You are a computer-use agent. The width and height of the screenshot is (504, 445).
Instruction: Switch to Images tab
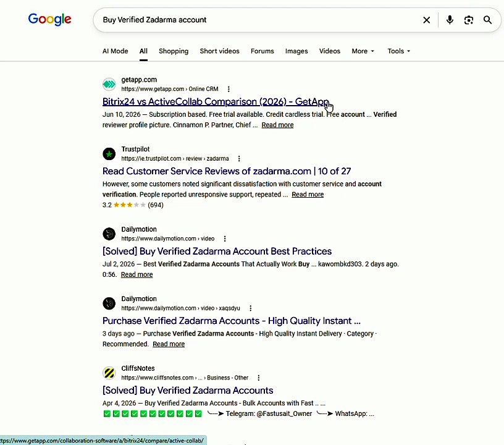coord(296,51)
